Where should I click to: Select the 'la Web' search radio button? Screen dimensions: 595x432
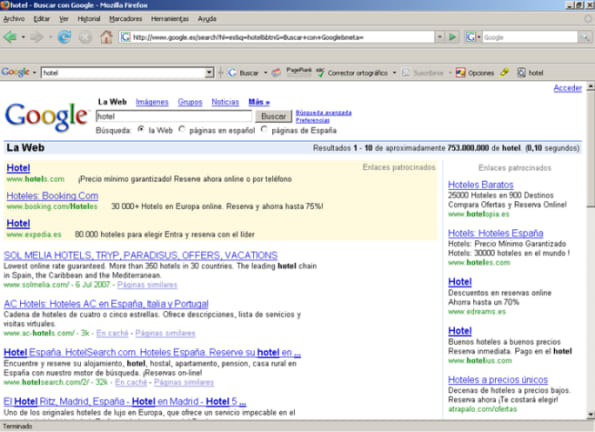tap(141, 129)
